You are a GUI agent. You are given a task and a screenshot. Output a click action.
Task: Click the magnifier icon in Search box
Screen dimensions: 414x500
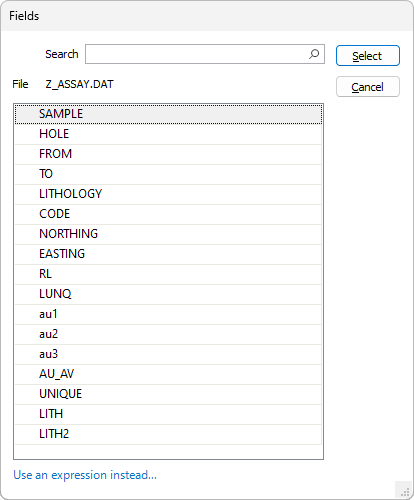point(314,54)
